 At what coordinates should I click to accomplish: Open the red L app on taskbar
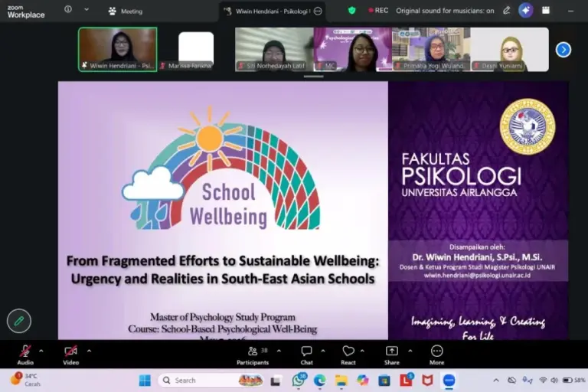(x=406, y=381)
